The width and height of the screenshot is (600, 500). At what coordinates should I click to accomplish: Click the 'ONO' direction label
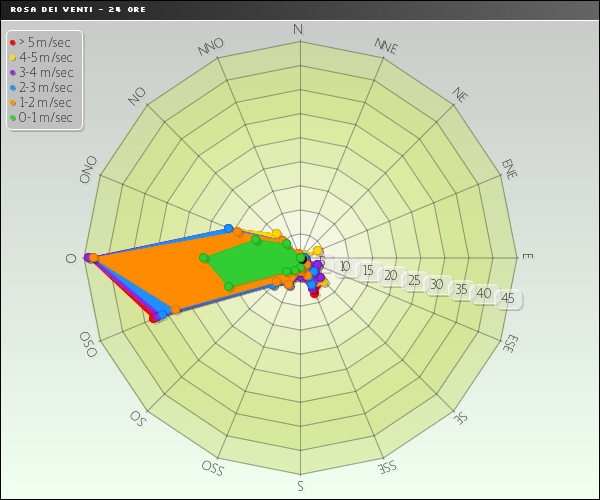click(x=89, y=168)
